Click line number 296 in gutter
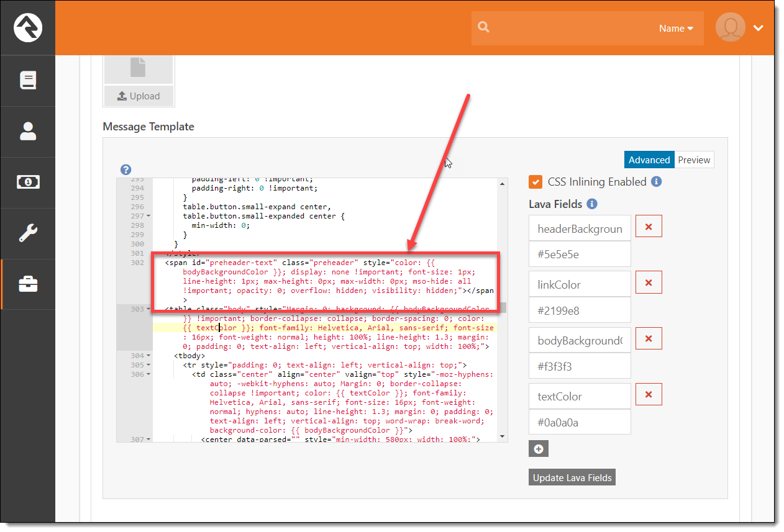 (x=137, y=207)
